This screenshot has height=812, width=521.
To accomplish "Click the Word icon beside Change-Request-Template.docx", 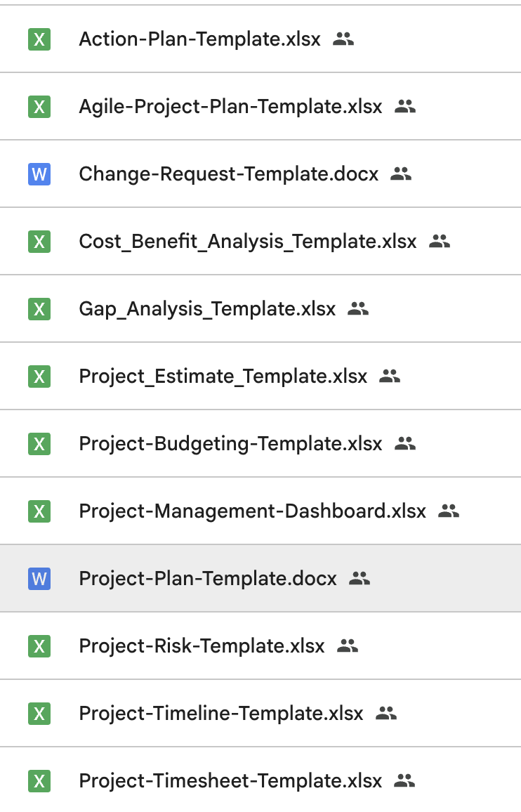I will 39,173.
